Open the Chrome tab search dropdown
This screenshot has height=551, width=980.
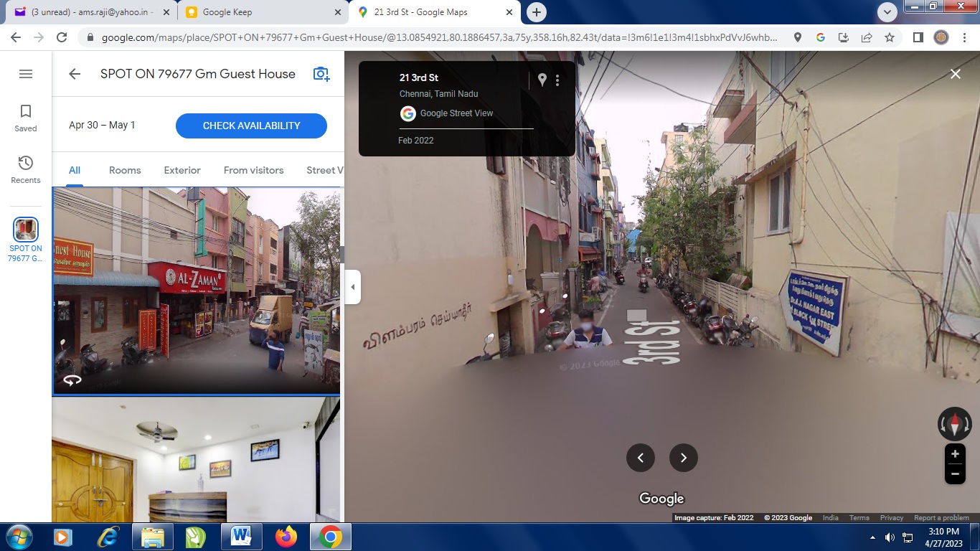[x=887, y=12]
